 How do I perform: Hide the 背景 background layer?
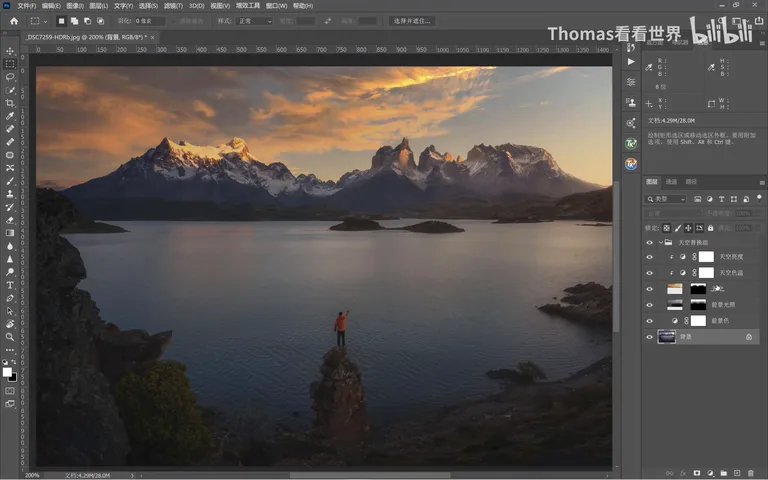649,337
